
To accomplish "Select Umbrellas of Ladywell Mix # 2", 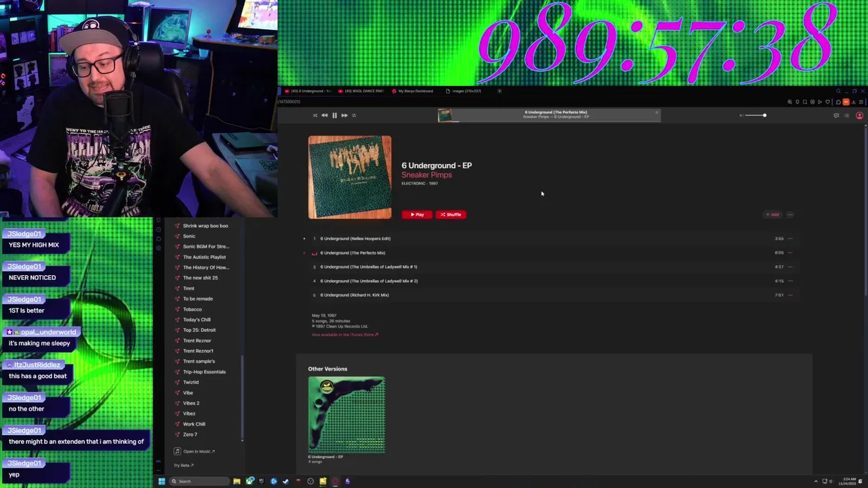I will tap(369, 281).
